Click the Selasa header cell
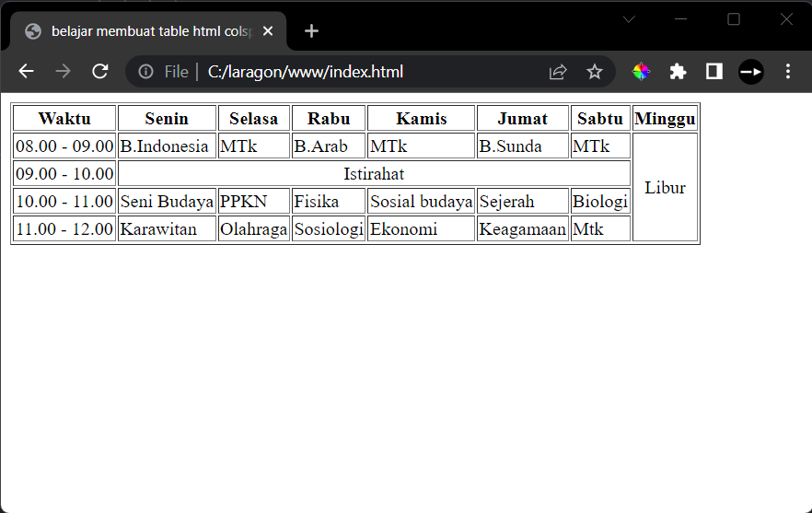The image size is (812, 513). [254, 118]
